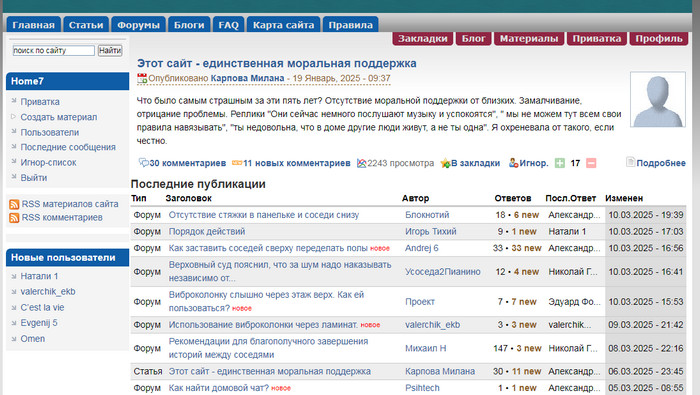Open topic Порядок действий

tap(207, 232)
